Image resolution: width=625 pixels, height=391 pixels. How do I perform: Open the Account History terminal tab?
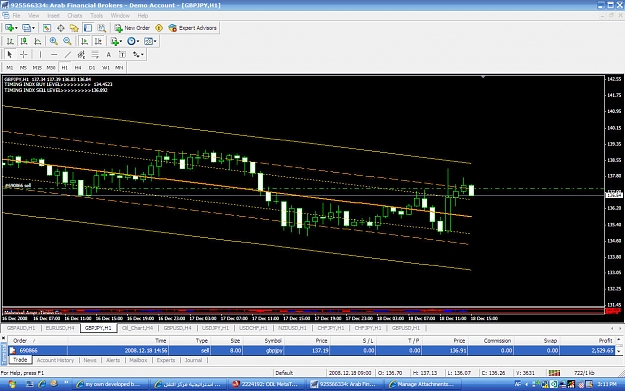55,360
